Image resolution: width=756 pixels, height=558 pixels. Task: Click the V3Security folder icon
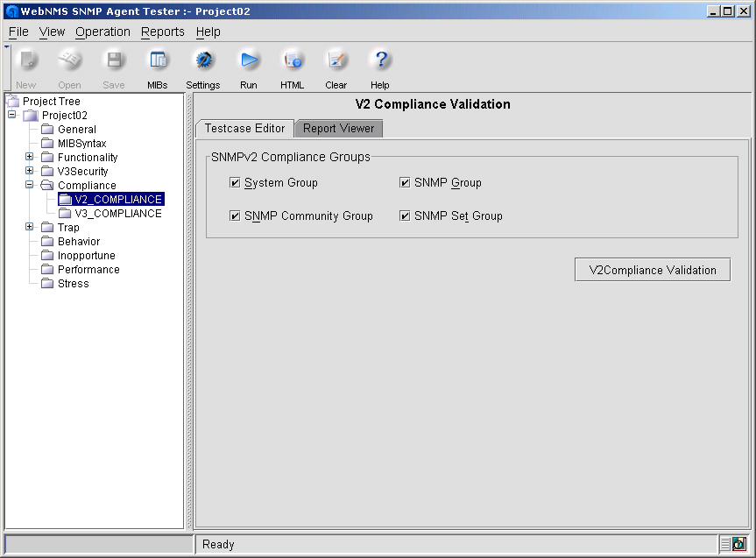click(x=47, y=171)
